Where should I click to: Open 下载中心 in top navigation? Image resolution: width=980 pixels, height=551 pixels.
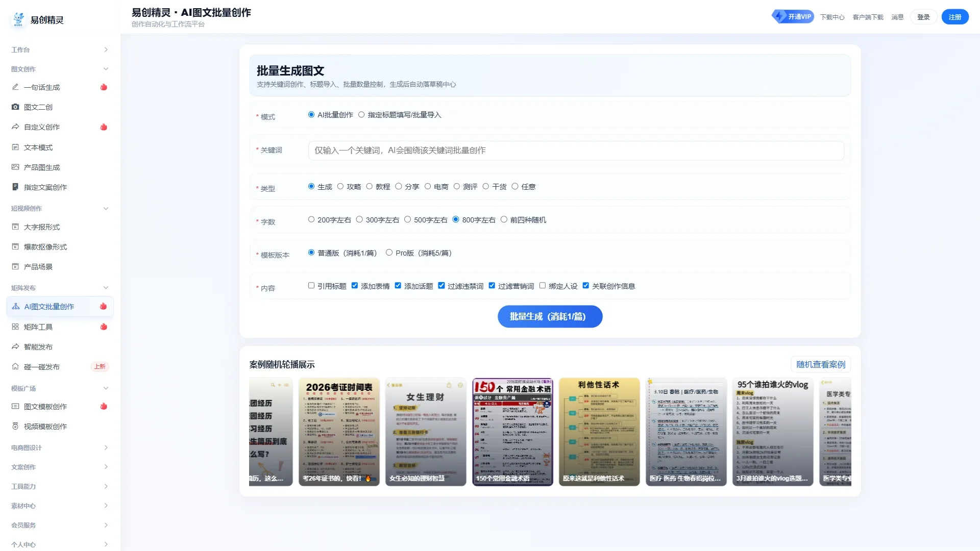click(832, 17)
